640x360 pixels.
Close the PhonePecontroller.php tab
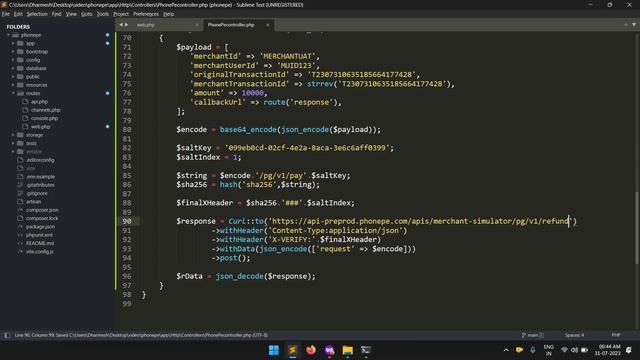coord(268,25)
